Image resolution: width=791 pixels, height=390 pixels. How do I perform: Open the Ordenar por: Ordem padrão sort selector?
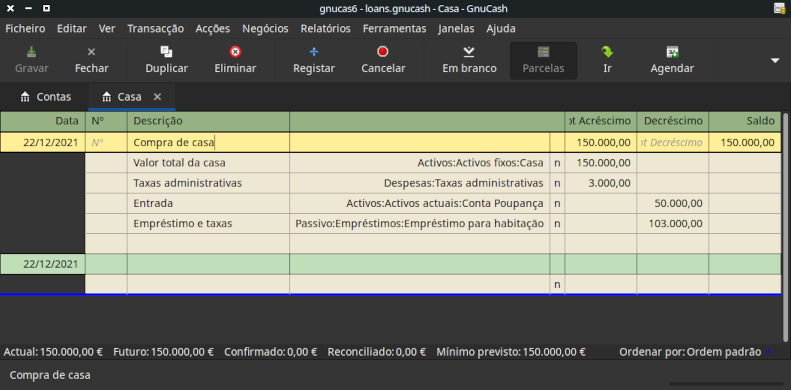[x=696, y=352]
